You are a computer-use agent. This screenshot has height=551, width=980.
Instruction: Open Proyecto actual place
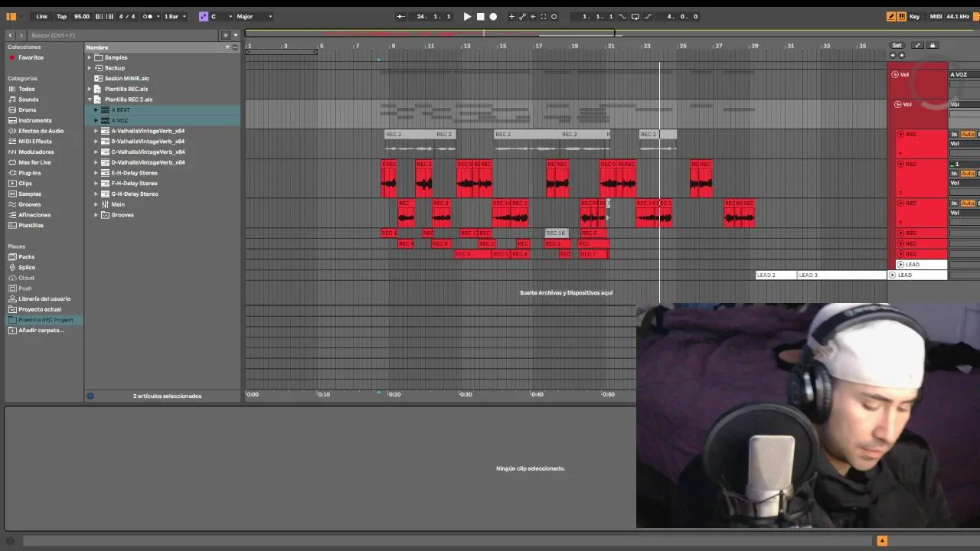[40, 310]
